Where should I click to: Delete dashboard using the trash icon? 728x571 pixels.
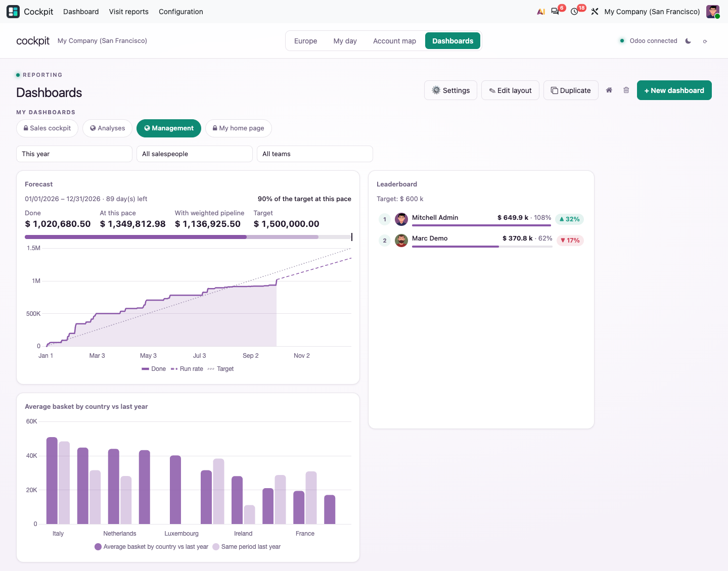(626, 90)
